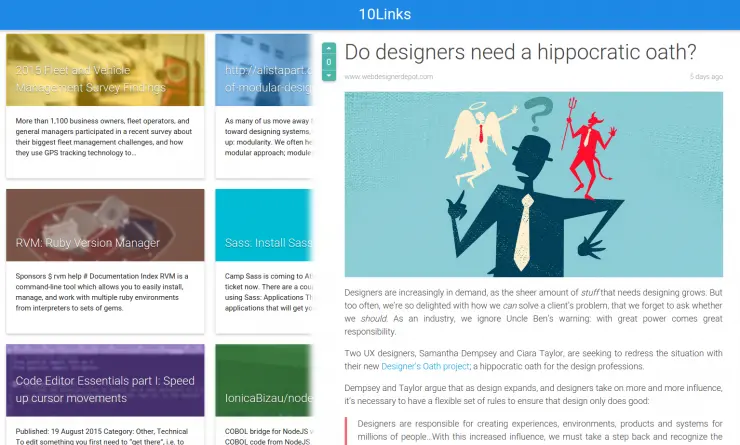Click the paragraph starting 'Two UX designers'
This screenshot has height=445, width=740.
click(533, 360)
